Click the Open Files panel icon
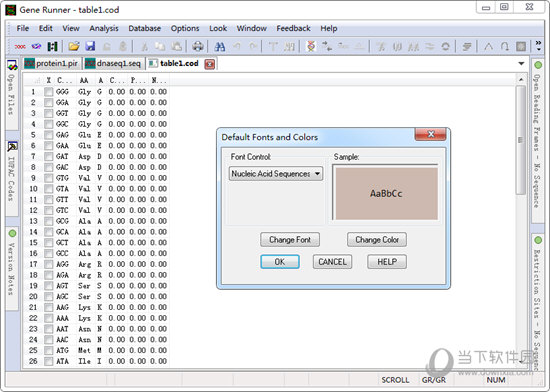550x392 pixels. (12, 65)
